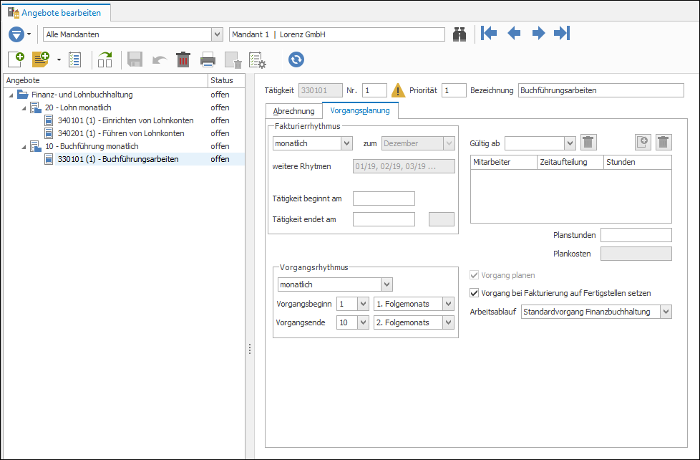Viewport: 700px width, 460px height.
Task: Open the list settings gear icon
Action: [x=258, y=60]
